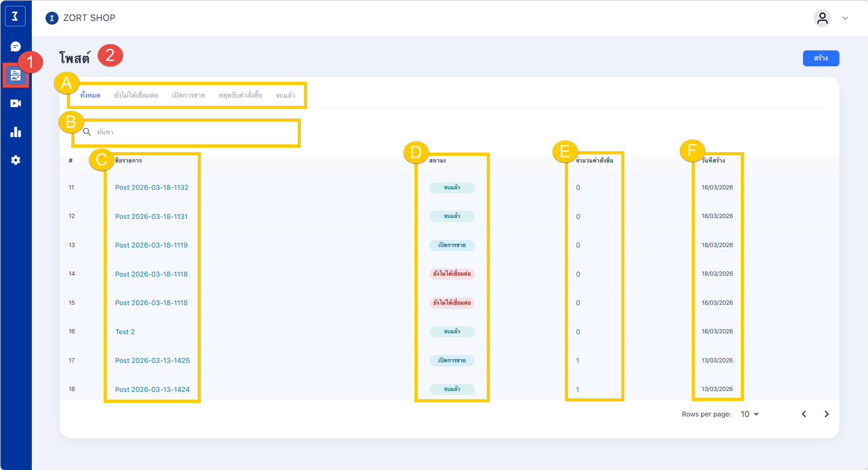868x470 pixels.
Task: Switch to the ทั้งหมด tab
Action: click(x=90, y=95)
